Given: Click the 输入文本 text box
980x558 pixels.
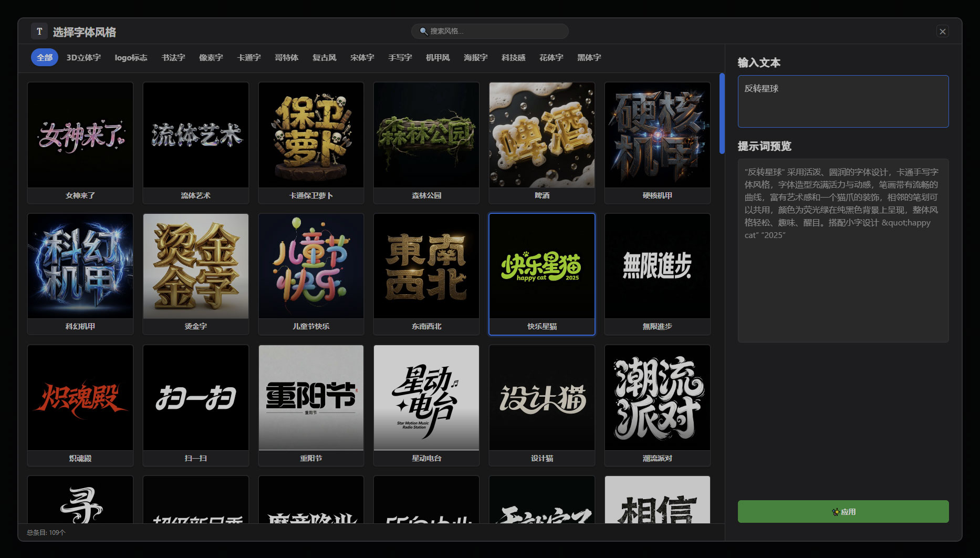Looking at the screenshot, I should coord(843,101).
